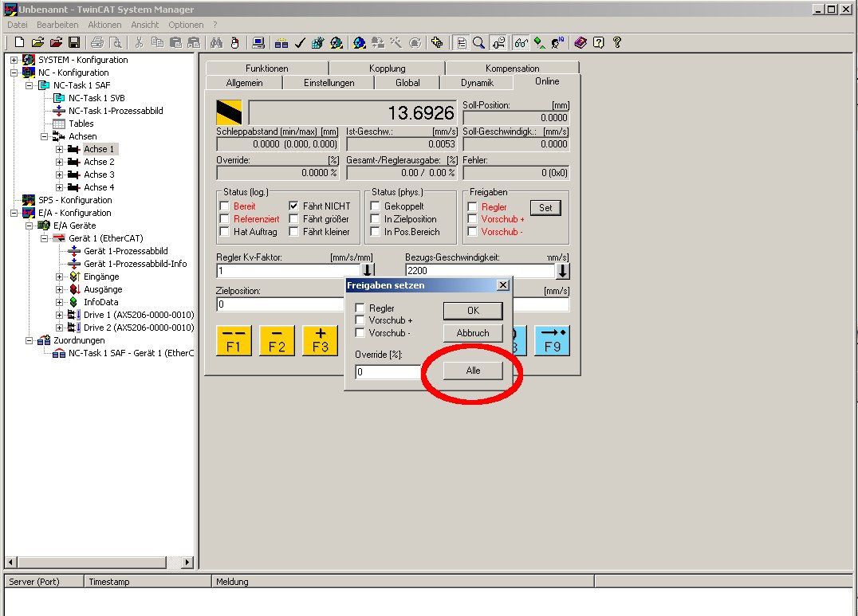858x616 pixels.
Task: Click the glasses Show Online Data icon
Action: 521,43
